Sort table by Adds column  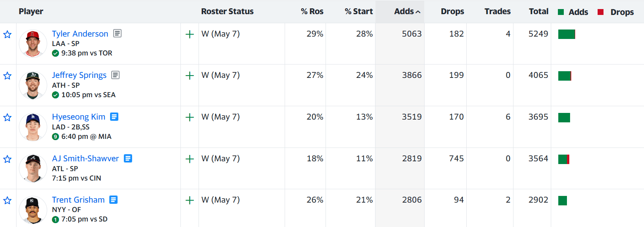point(407,11)
